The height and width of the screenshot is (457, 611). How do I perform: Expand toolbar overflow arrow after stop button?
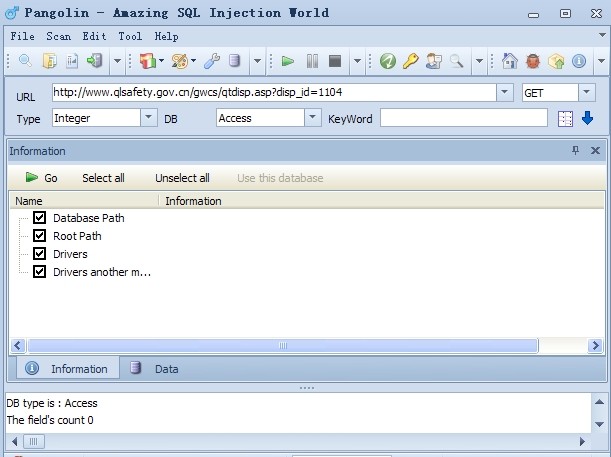click(357, 61)
